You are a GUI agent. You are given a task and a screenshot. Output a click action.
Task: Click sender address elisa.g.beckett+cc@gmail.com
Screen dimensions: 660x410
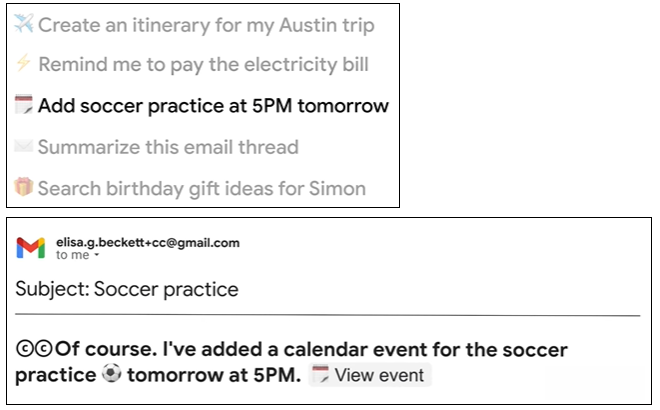point(148,242)
